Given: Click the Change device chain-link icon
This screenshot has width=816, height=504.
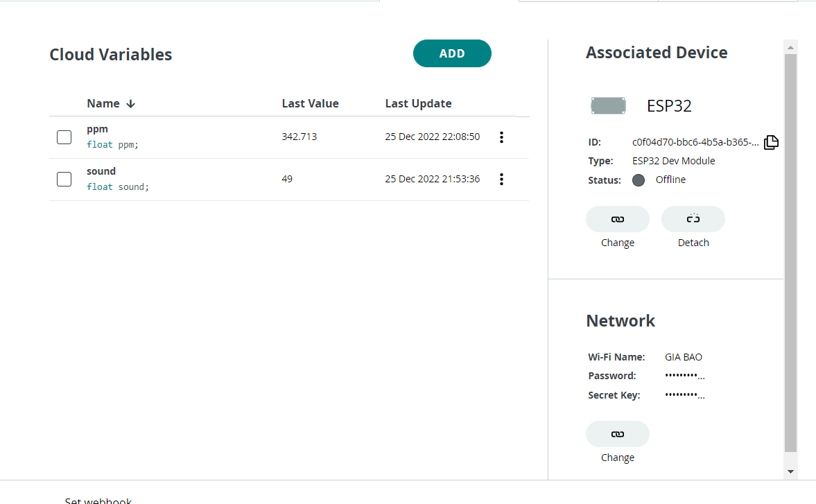Looking at the screenshot, I should 617,218.
